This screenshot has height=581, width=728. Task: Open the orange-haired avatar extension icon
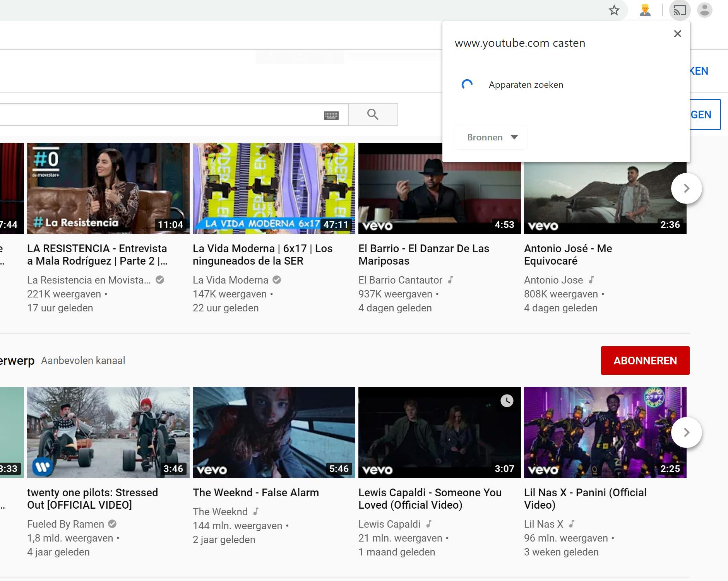point(645,10)
